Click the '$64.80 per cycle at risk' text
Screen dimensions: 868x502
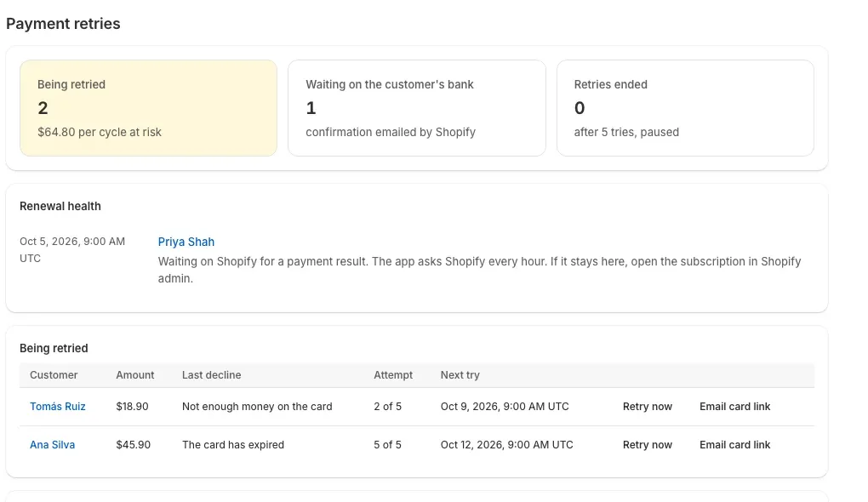tap(100, 132)
